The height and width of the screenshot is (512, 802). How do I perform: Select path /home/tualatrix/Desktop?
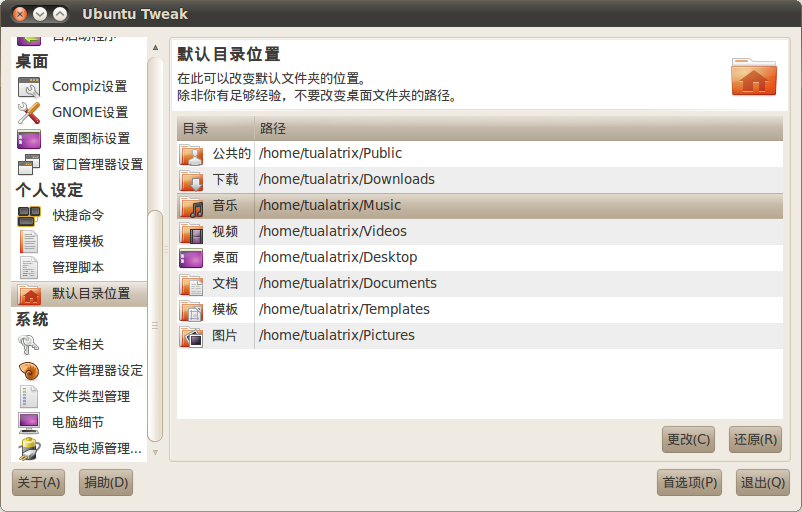click(x=338, y=258)
